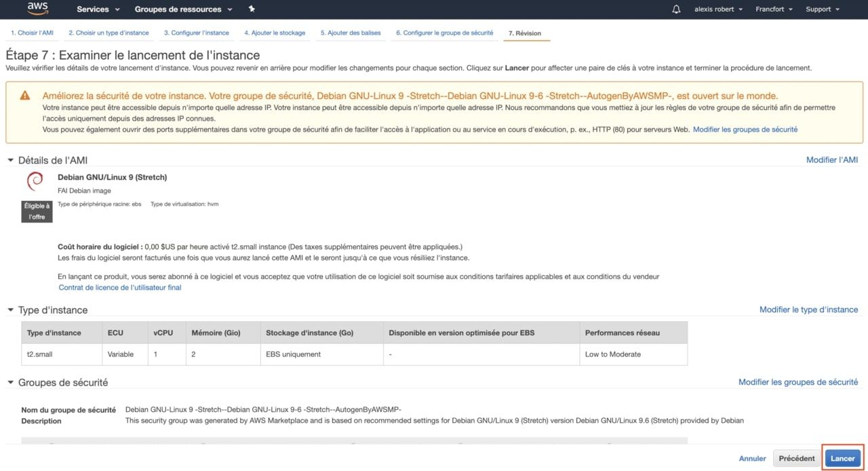Screen dimensions: 868x471
Task: Open the Modifier l'AMI link
Action: (x=832, y=160)
